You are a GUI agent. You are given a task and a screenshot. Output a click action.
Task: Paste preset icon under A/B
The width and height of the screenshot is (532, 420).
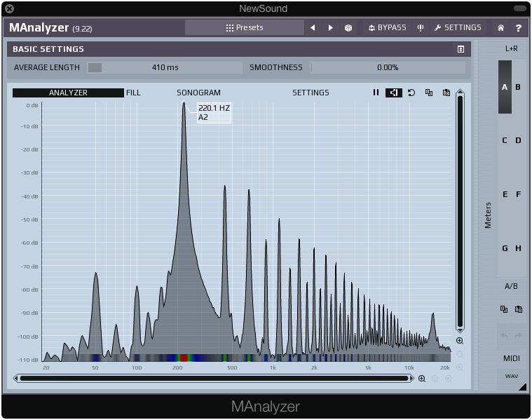pyautogui.click(x=519, y=309)
